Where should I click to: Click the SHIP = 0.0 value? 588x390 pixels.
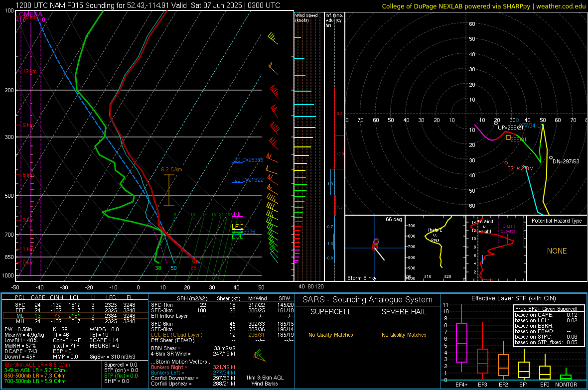pyautogui.click(x=117, y=381)
